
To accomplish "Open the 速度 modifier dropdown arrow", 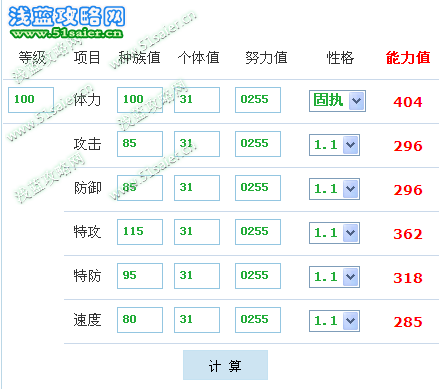I will 351,321.
